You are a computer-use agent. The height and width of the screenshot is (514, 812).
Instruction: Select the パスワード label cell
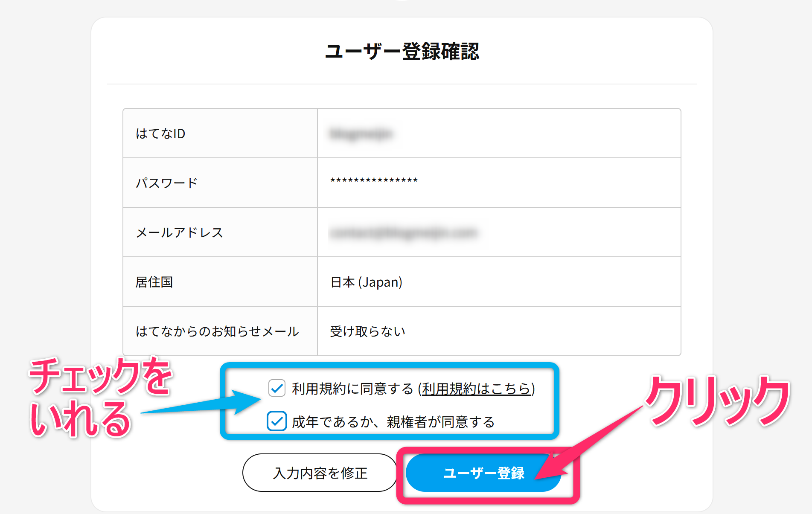tap(220, 183)
